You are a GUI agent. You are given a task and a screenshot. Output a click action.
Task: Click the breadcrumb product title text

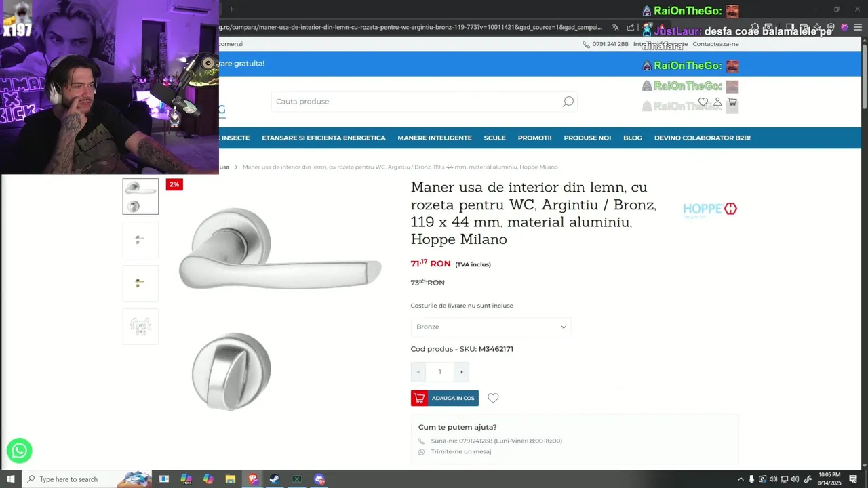click(x=400, y=167)
